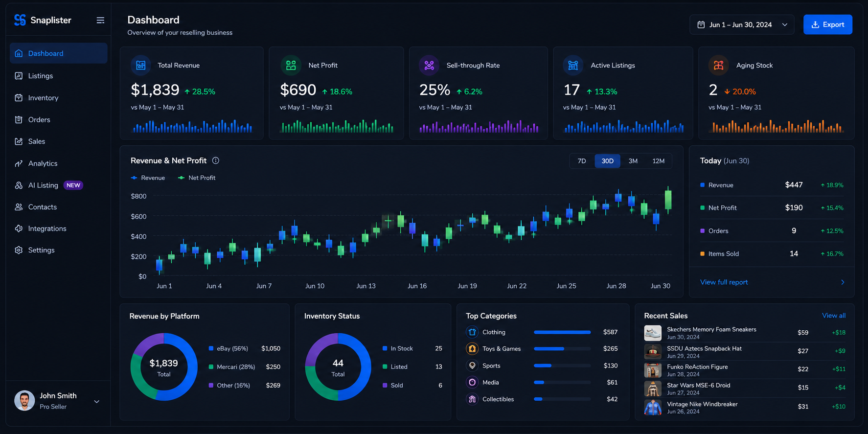Screen dimensions: 868x434
Task: Click the calendar icon in date range picker
Action: click(x=701, y=24)
